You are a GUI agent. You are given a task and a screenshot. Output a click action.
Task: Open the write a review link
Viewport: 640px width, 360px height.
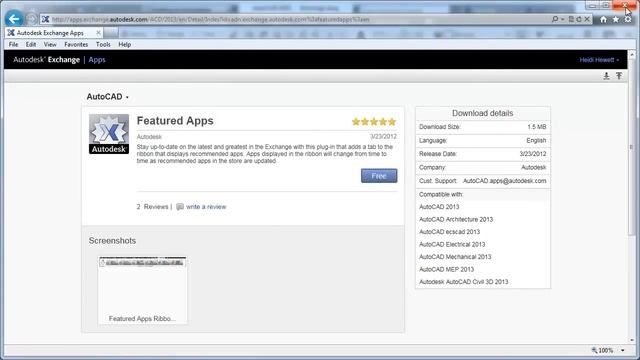(206, 207)
